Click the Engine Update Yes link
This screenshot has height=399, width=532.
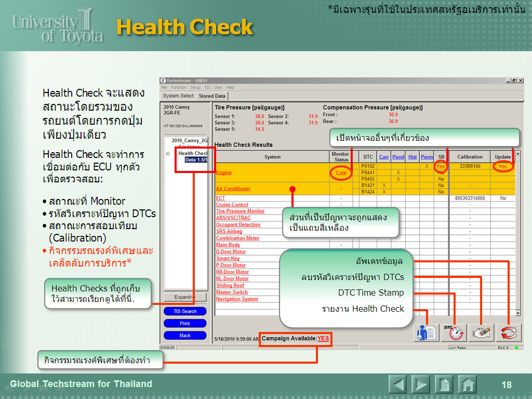(x=502, y=166)
